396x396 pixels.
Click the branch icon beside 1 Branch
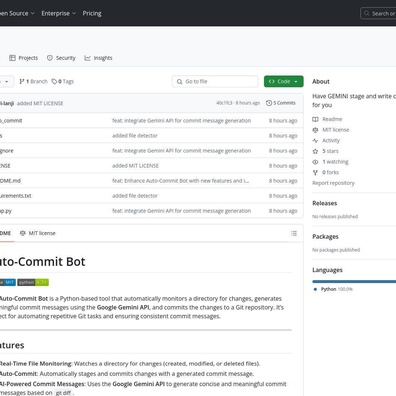tap(22, 81)
